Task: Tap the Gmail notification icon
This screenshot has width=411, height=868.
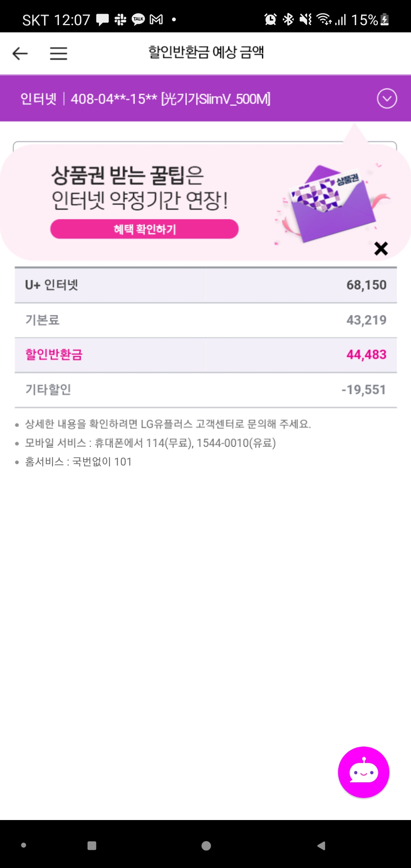Action: click(156, 19)
